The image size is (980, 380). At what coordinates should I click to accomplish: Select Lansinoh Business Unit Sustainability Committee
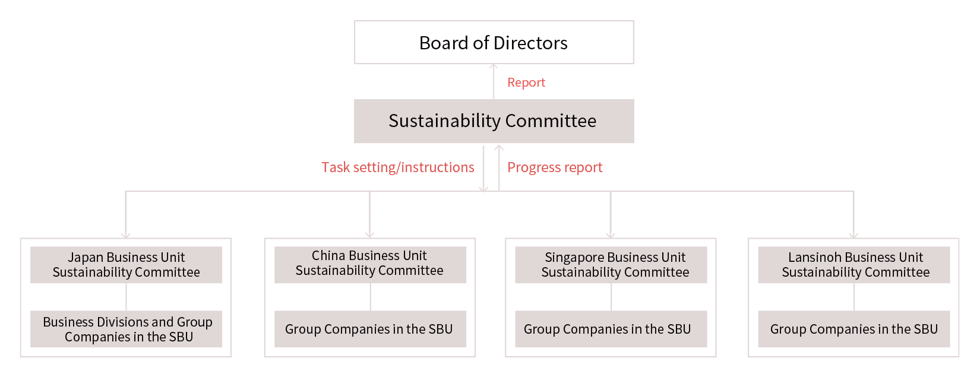pyautogui.click(x=854, y=265)
